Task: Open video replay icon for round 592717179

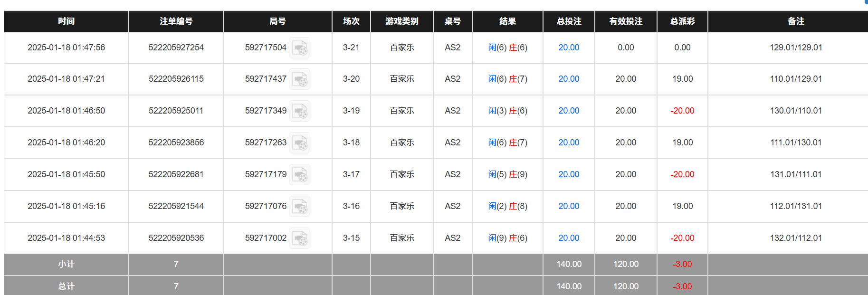Action: pos(300,175)
